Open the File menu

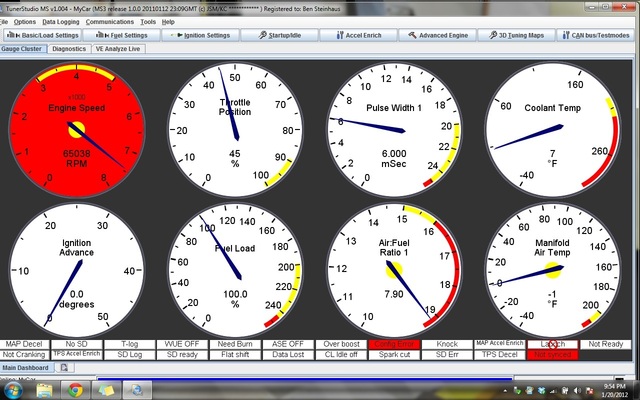pos(4,22)
